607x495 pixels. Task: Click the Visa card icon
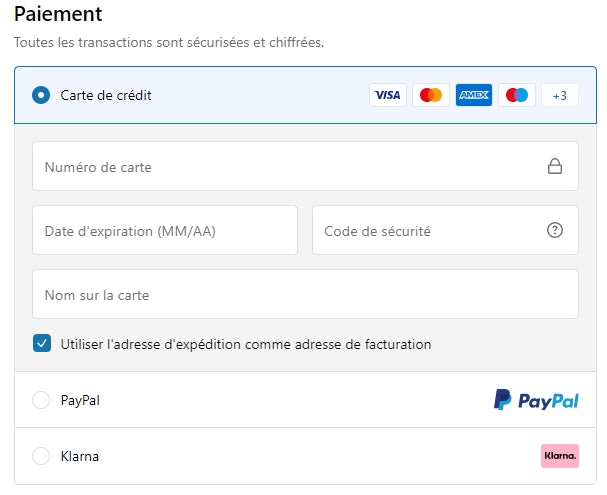coord(387,95)
